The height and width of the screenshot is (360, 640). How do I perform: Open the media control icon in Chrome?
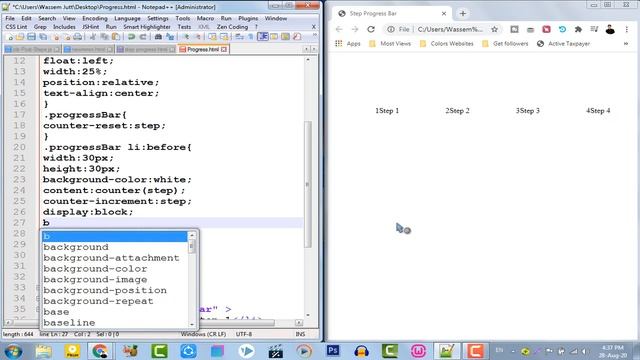[594, 29]
